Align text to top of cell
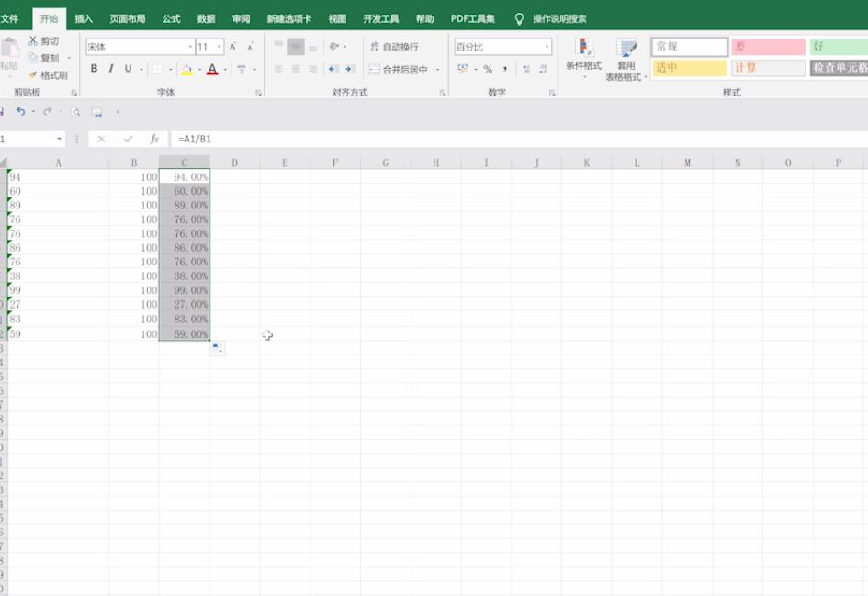The height and width of the screenshot is (596, 868). pos(278,47)
